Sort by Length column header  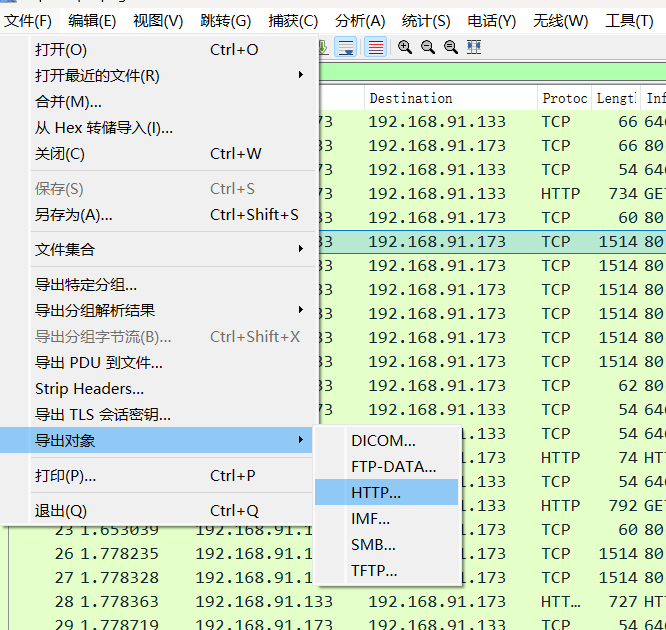tap(616, 98)
